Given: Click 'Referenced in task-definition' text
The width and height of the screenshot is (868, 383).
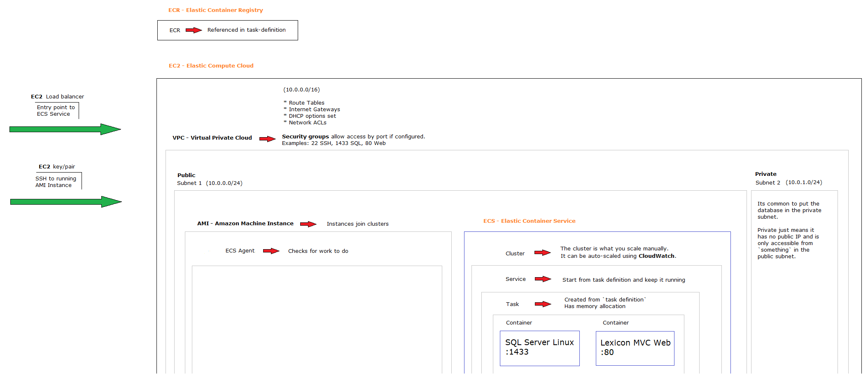Looking at the screenshot, I should [246, 30].
